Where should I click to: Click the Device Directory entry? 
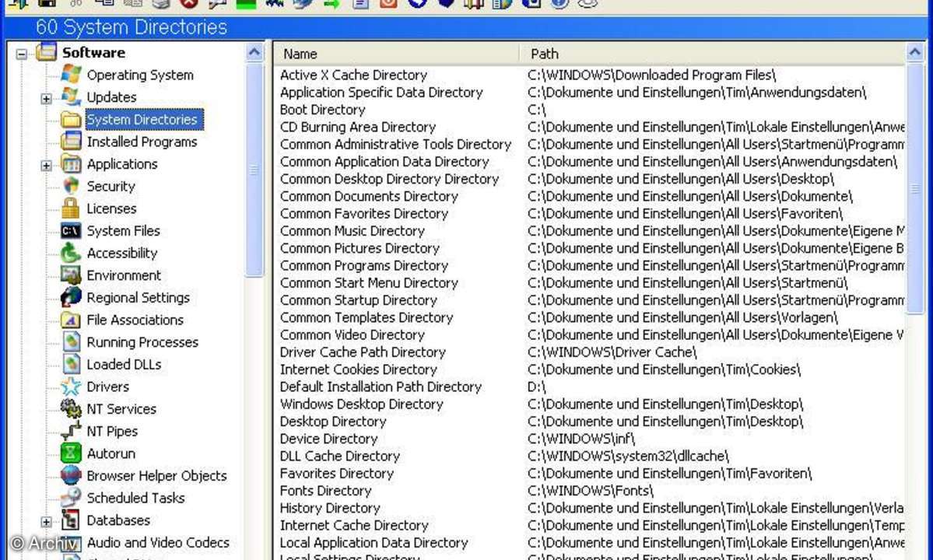coord(329,439)
